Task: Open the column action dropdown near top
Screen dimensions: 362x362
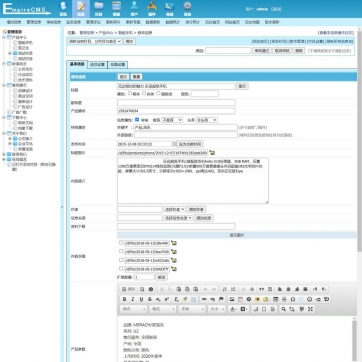Action: 95,41
